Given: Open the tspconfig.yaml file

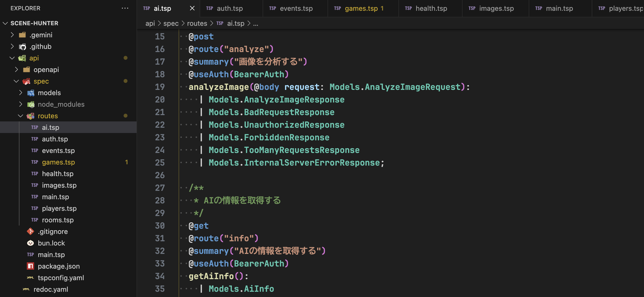Looking at the screenshot, I should (x=68, y=278).
